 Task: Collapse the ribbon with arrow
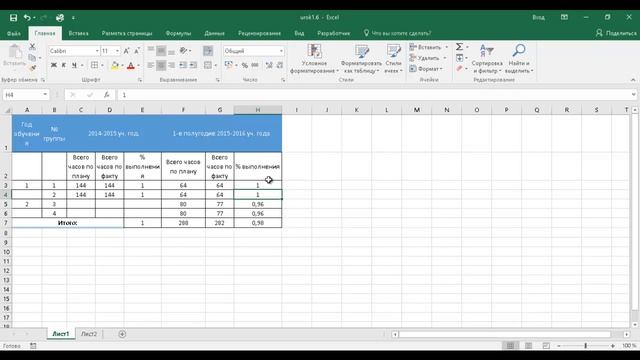click(633, 80)
